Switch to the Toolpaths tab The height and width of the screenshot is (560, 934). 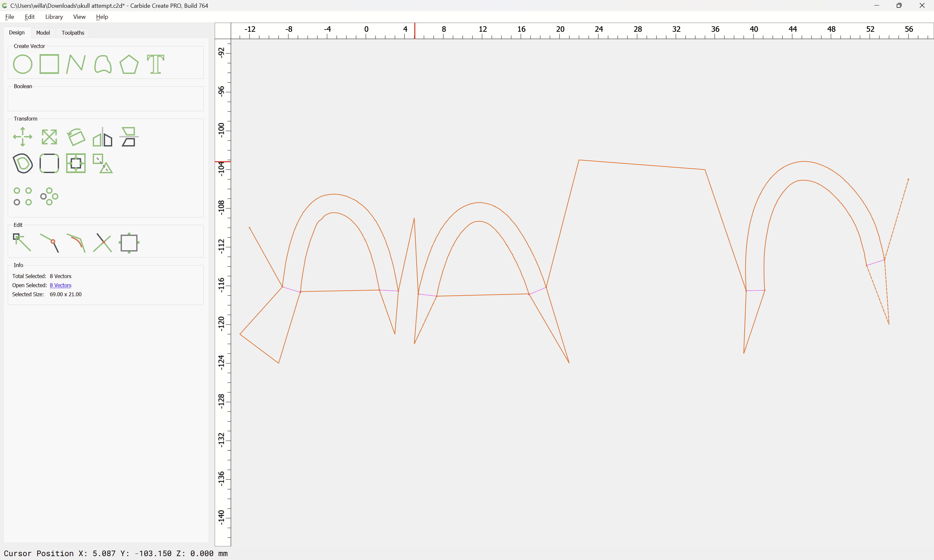pos(73,33)
